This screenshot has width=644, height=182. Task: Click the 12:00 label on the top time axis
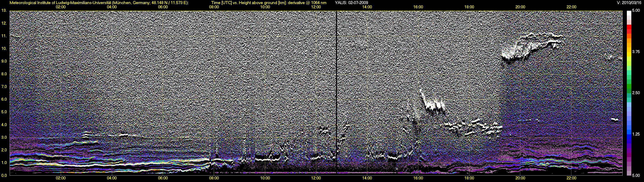(316, 7)
